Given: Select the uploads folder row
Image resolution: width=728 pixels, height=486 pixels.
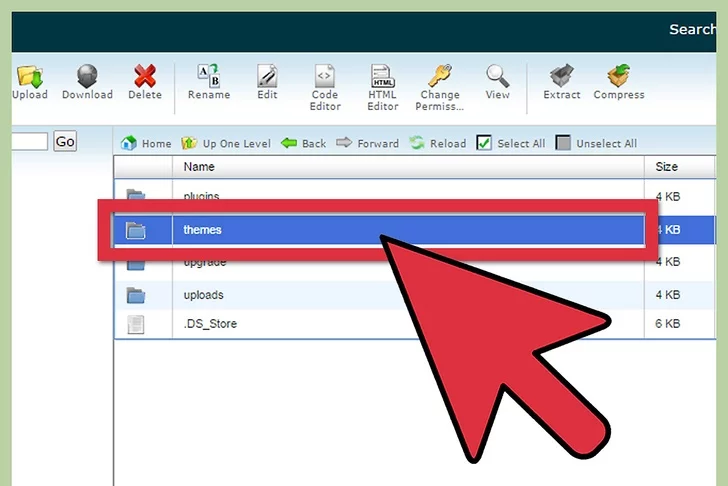Looking at the screenshot, I should point(204,295).
